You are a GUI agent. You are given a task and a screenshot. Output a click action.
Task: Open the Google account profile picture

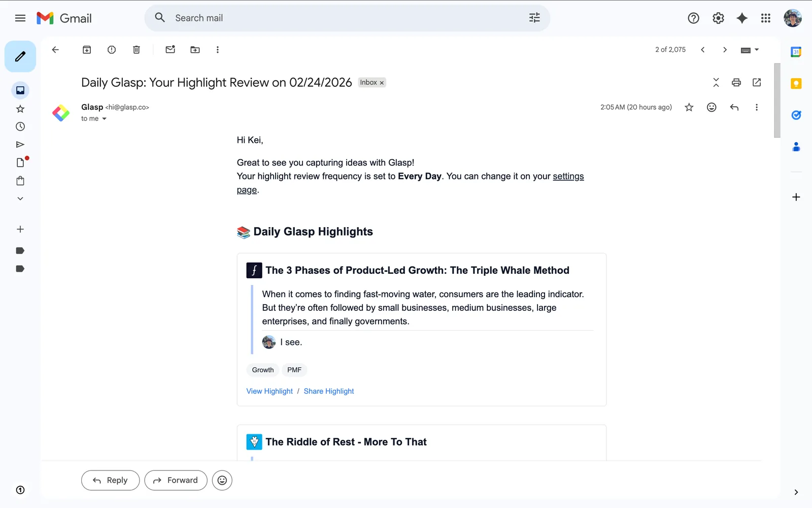pyautogui.click(x=793, y=18)
